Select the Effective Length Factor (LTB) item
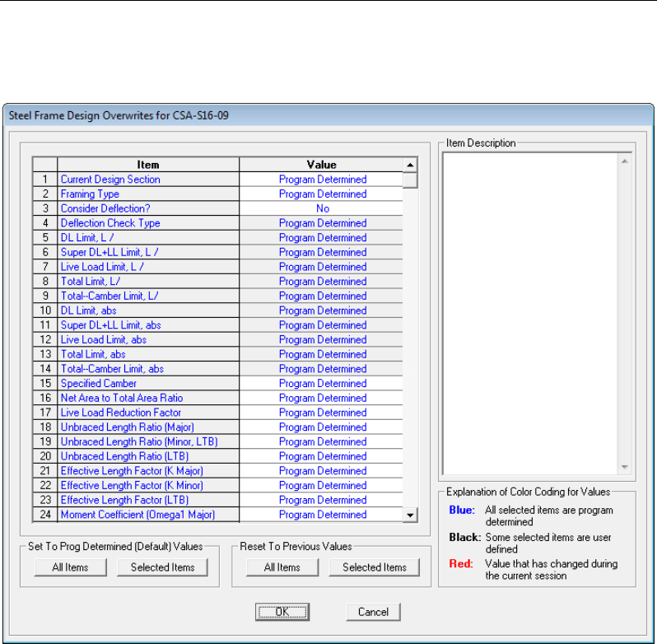This screenshot has height=644, width=657. tap(148, 500)
